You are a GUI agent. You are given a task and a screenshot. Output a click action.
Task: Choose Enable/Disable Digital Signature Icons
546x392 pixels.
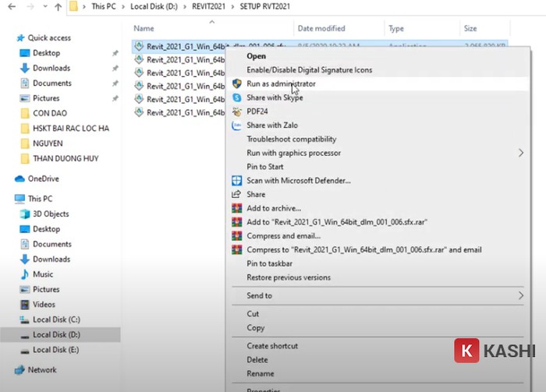pos(309,70)
